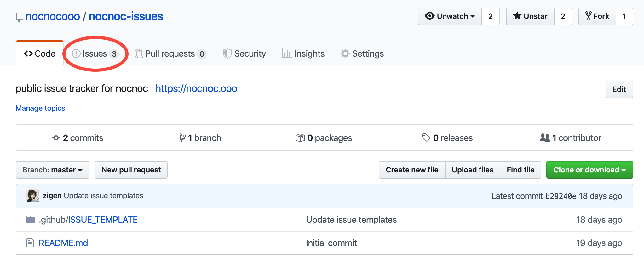Image resolution: width=644 pixels, height=263 pixels.
Task: Expand the Branch: master selector
Action: 53,170
